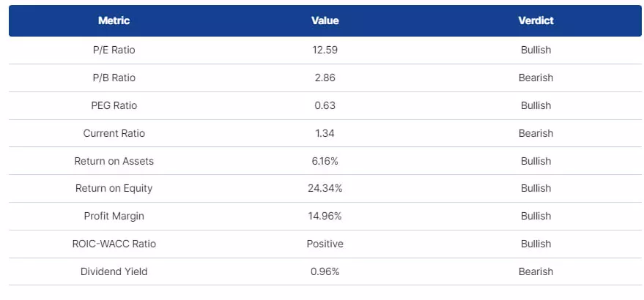
Task: Click the Bearish verdict for P/B Ratio
Action: point(536,78)
